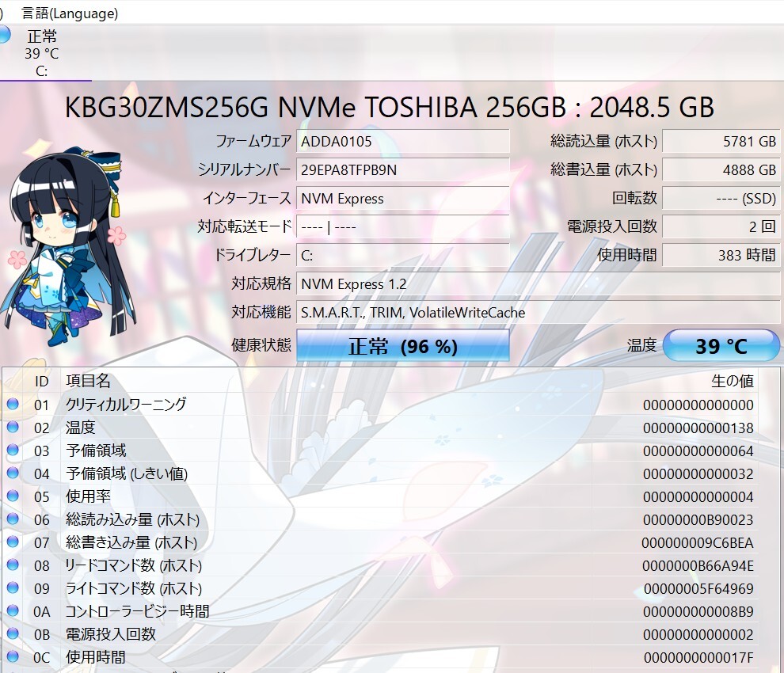Click status icon for 02 温度 row
Screen dimensions: 784x673
[x=13, y=427]
